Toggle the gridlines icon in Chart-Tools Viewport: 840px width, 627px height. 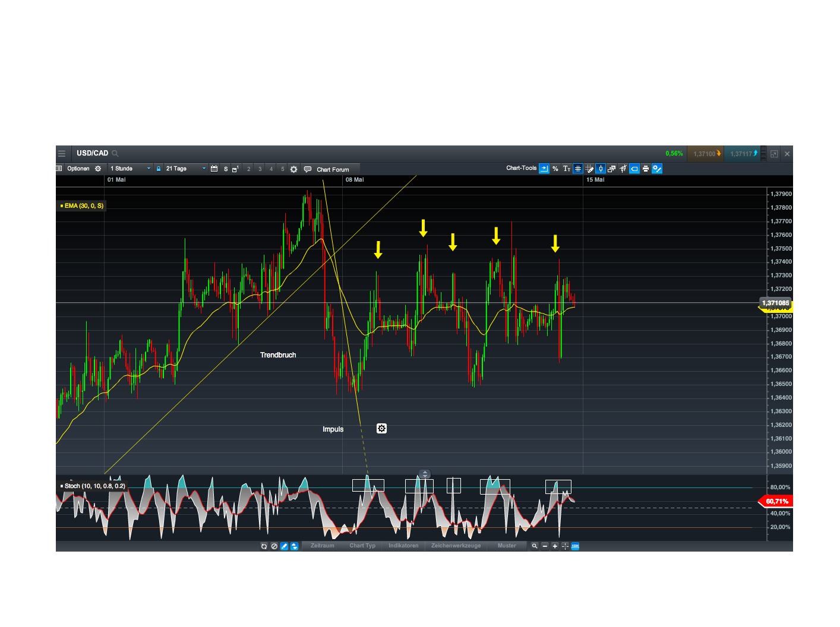point(578,169)
